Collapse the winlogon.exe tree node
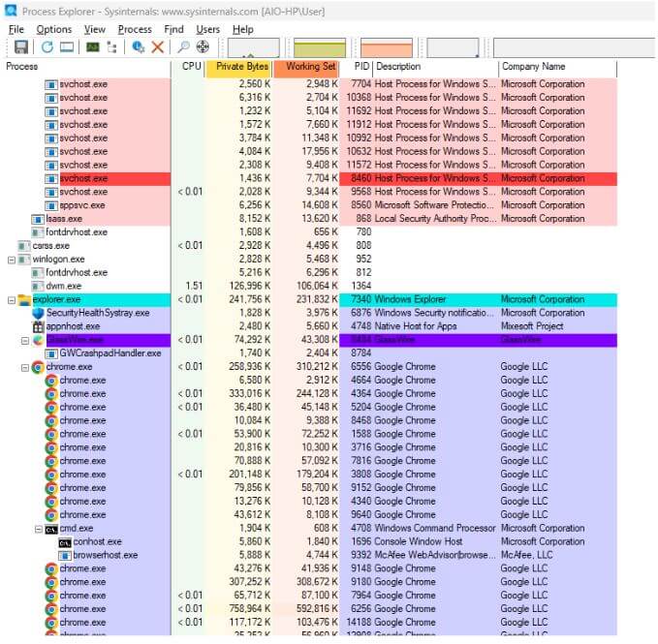This screenshot has height=644, width=658. click(x=12, y=260)
